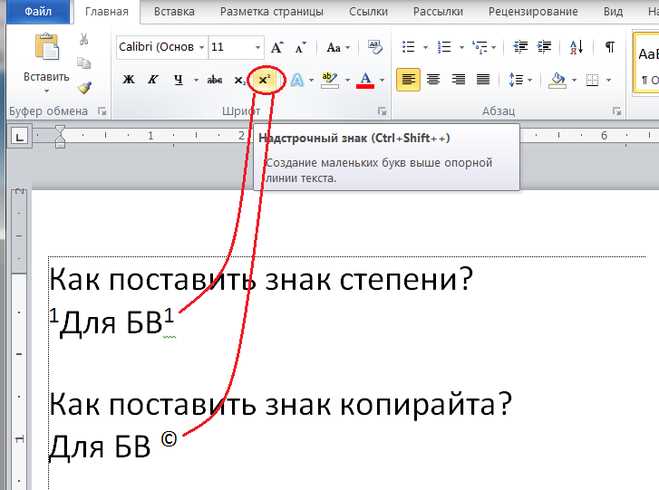This screenshot has width=659, height=490.
Task: Toggle italic К formatting
Action: (x=153, y=79)
